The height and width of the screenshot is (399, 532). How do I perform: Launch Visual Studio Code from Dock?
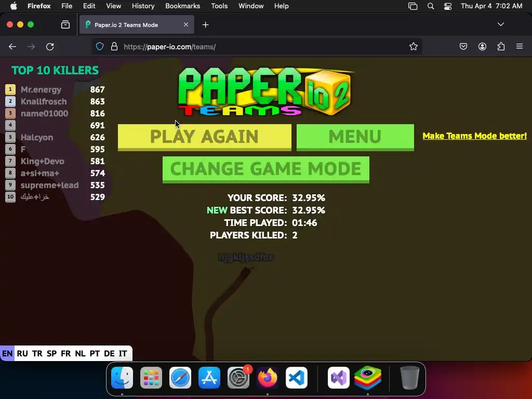[297, 378]
